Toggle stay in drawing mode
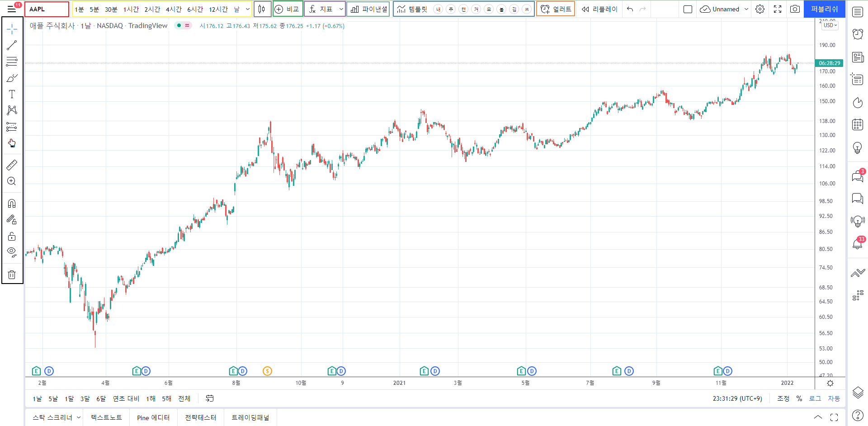868x426 pixels. pyautogui.click(x=12, y=220)
